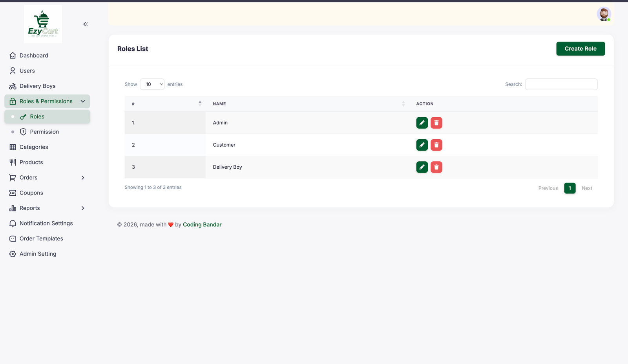Open Coding Bandar footer link
Viewport: 628px width, 364px height.
(x=202, y=225)
